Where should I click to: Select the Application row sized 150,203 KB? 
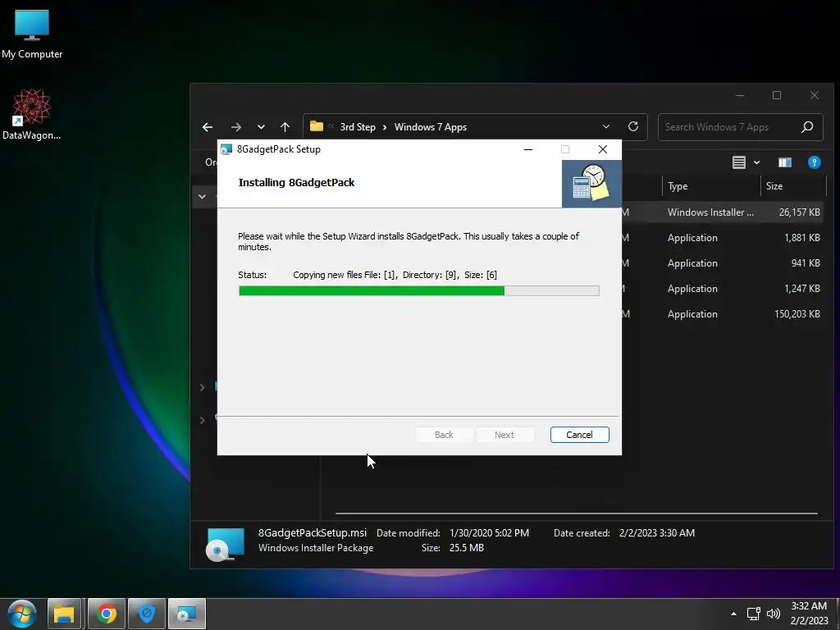[x=721, y=314]
